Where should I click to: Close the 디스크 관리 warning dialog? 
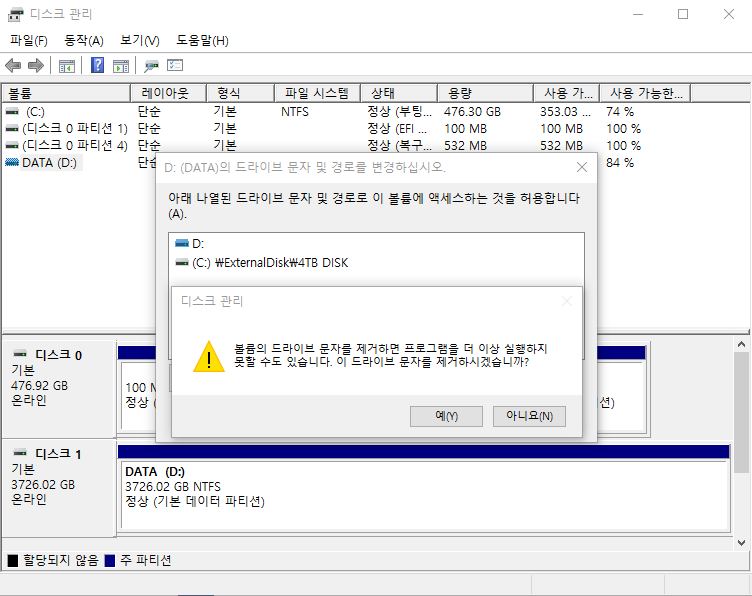click(567, 301)
